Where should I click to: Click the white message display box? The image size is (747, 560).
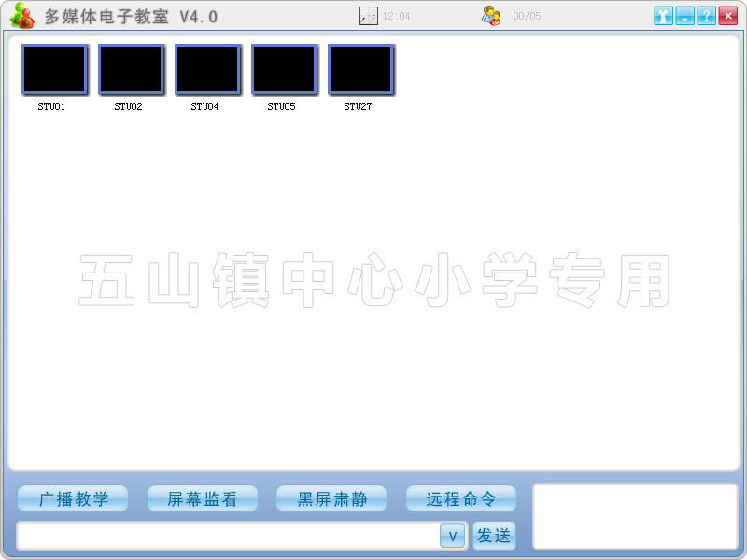(634, 516)
